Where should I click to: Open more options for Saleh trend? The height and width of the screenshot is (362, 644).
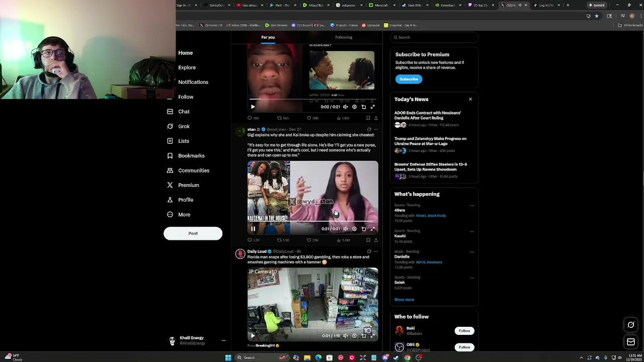(x=471, y=278)
